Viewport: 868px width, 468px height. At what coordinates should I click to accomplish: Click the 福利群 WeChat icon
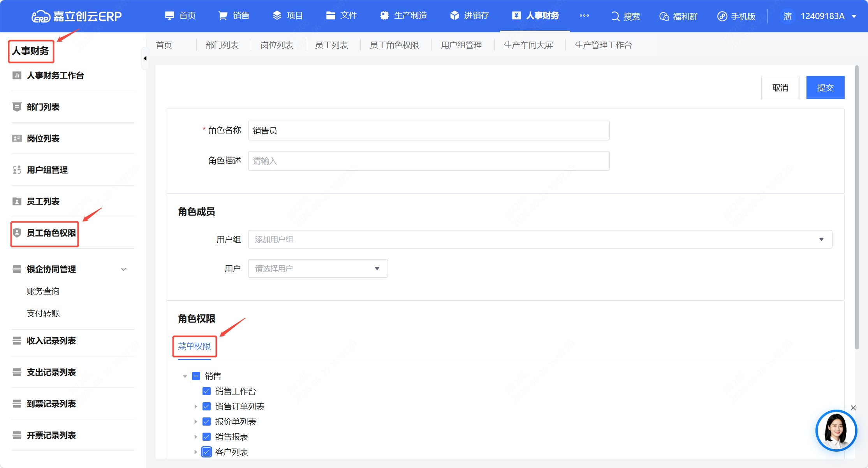(x=664, y=16)
